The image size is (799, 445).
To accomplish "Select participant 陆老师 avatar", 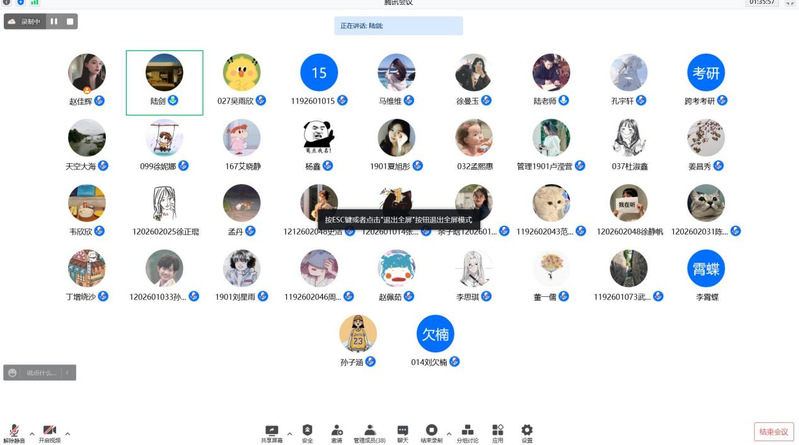I will pyautogui.click(x=551, y=73).
